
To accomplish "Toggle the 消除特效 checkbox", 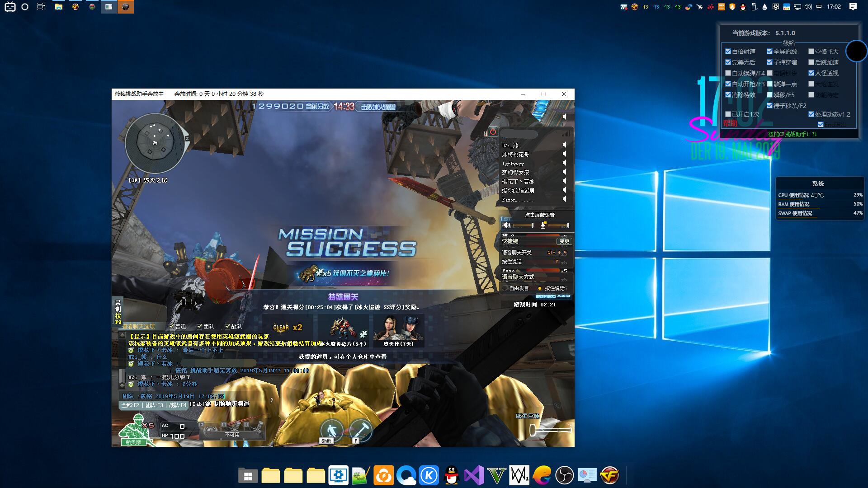I will coord(728,95).
